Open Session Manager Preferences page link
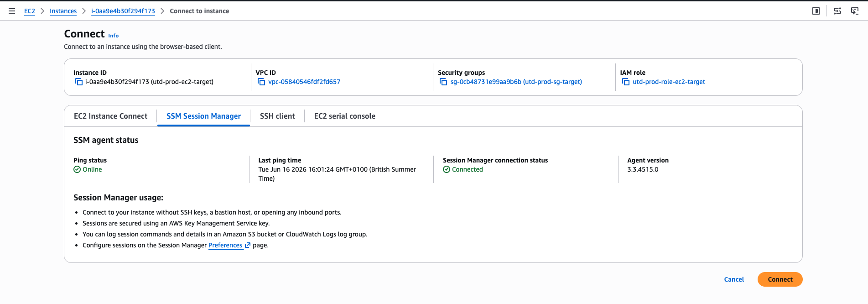Image resolution: width=868 pixels, height=304 pixels. click(x=225, y=245)
